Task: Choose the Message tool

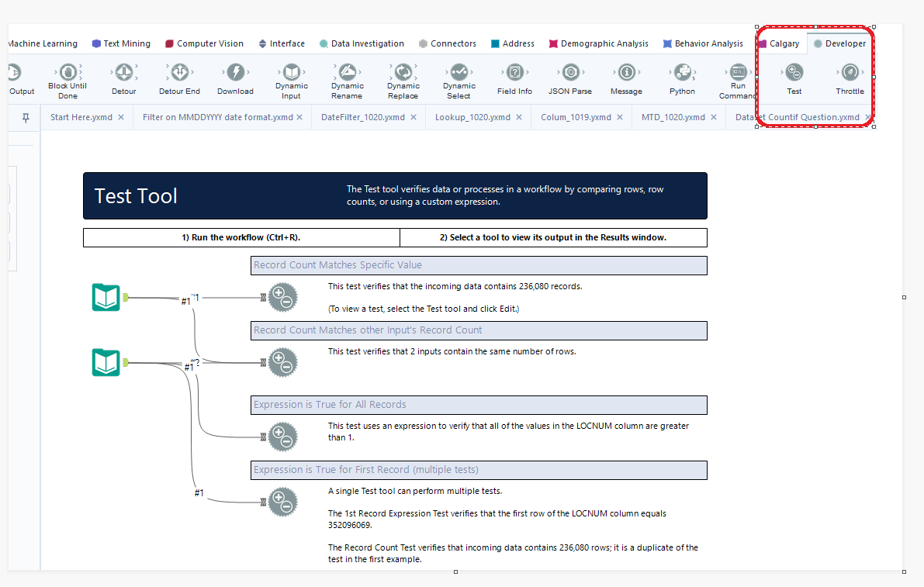Action: pyautogui.click(x=626, y=74)
